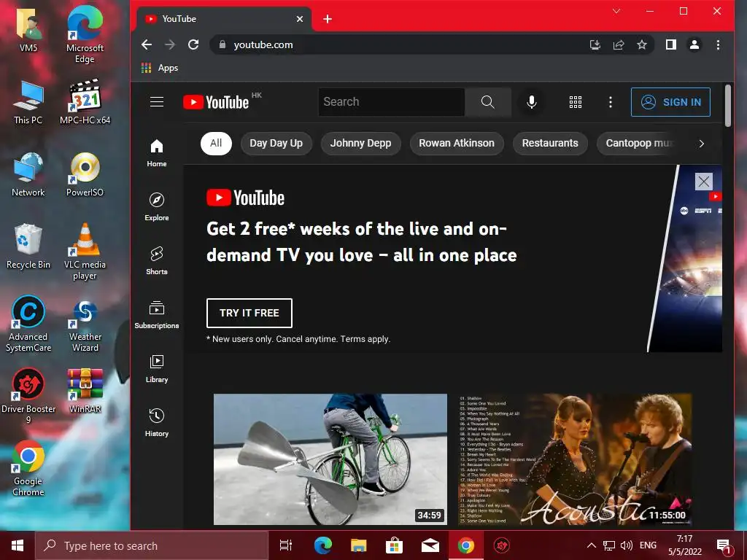Viewport: 747px width, 560px height.
Task: Select the Rowan Atkinson chip
Action: pyautogui.click(x=457, y=144)
